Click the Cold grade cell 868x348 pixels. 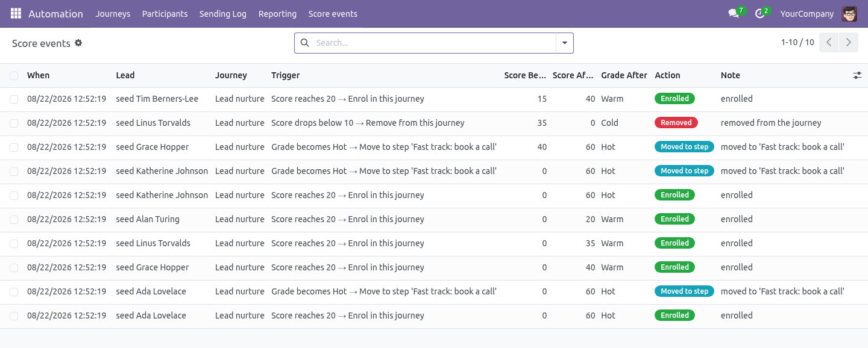(x=609, y=123)
